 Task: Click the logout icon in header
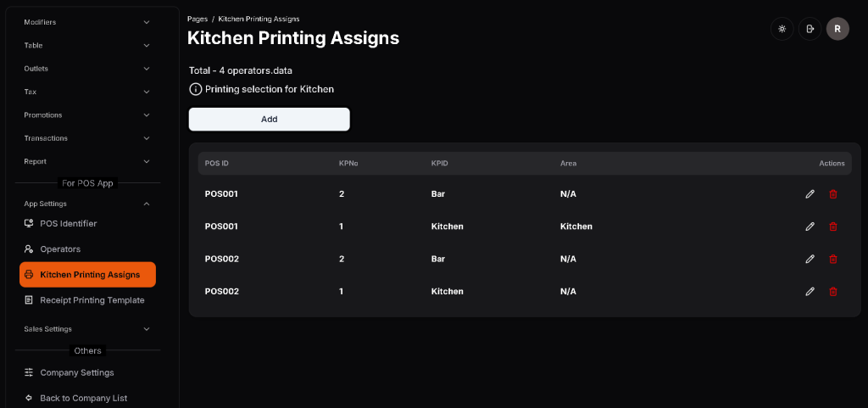pos(810,29)
